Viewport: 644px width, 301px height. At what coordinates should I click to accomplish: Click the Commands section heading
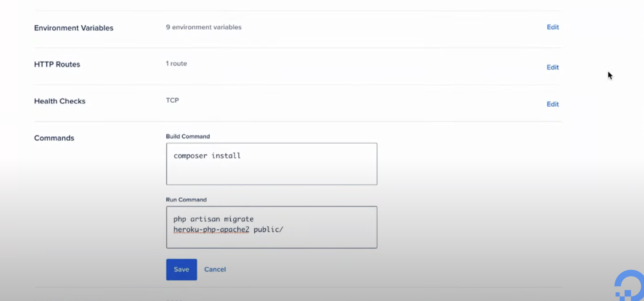54,138
